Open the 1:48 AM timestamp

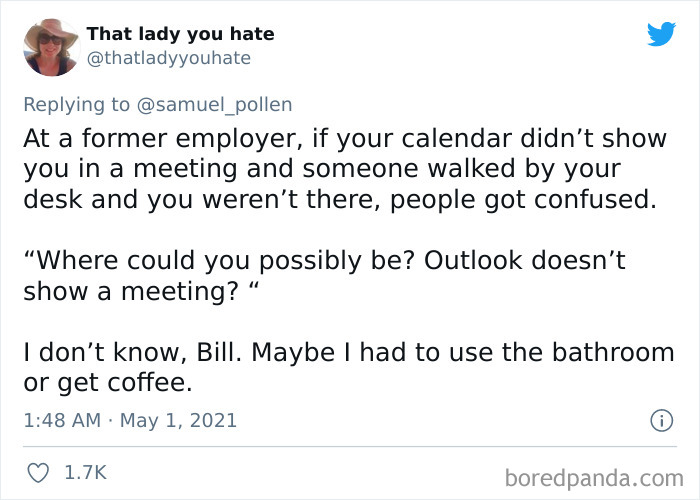click(62, 421)
